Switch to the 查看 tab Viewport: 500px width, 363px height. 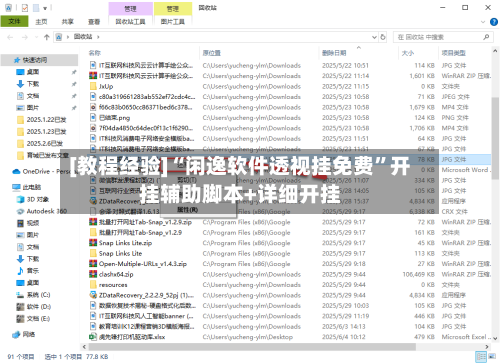coord(94,22)
